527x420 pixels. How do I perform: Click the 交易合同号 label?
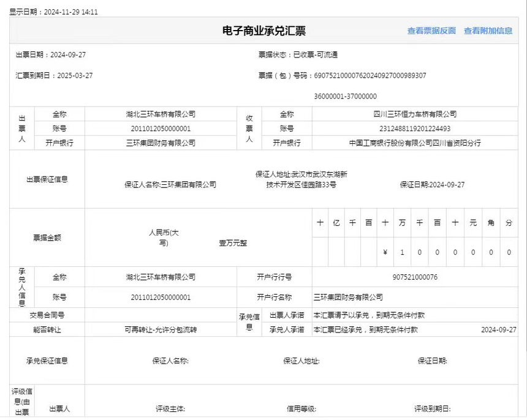(47, 315)
